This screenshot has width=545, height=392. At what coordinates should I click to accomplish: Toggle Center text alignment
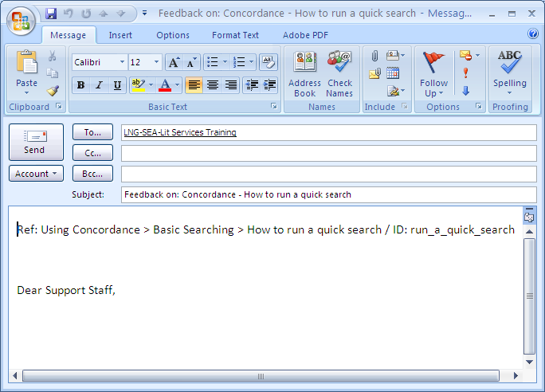pyautogui.click(x=213, y=84)
